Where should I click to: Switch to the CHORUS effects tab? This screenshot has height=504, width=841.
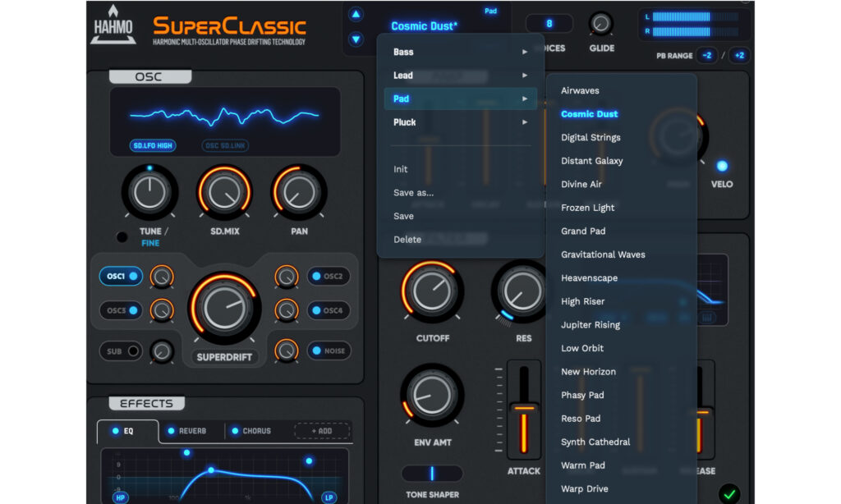[x=251, y=431]
